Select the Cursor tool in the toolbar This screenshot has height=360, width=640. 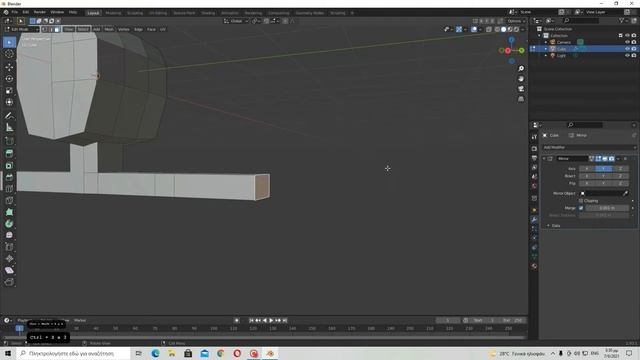9,54
